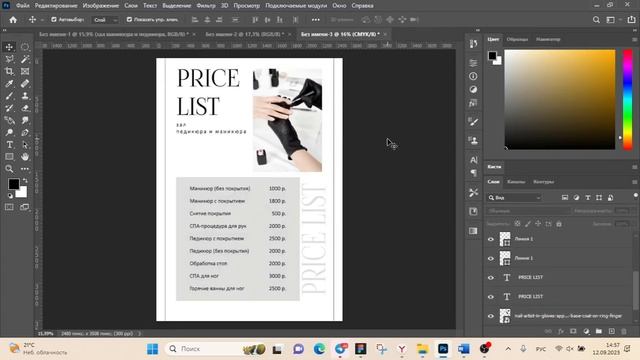The image size is (640, 360).
Task: Open the Фильтр menu
Action: point(206,6)
